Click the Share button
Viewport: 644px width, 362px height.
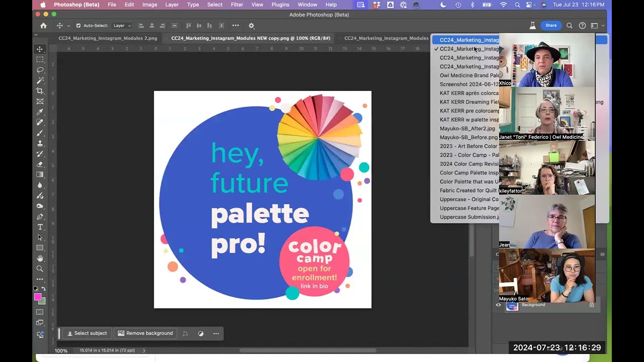(551, 26)
